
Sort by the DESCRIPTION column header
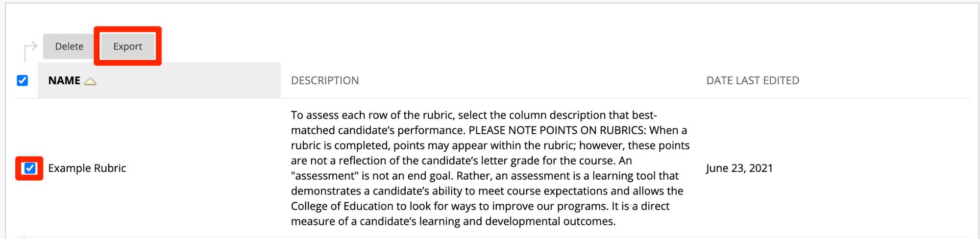(x=324, y=80)
